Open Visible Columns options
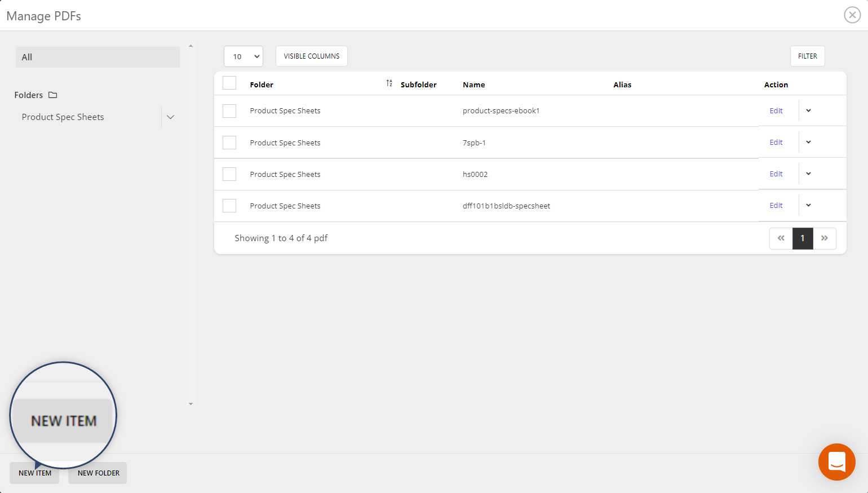The image size is (868, 493). pyautogui.click(x=311, y=56)
